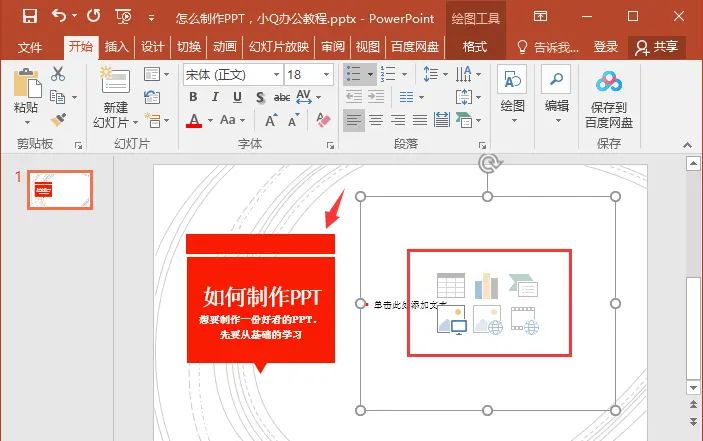Open the 百度网盘 tab
Screen dimensions: 703x441
point(415,46)
